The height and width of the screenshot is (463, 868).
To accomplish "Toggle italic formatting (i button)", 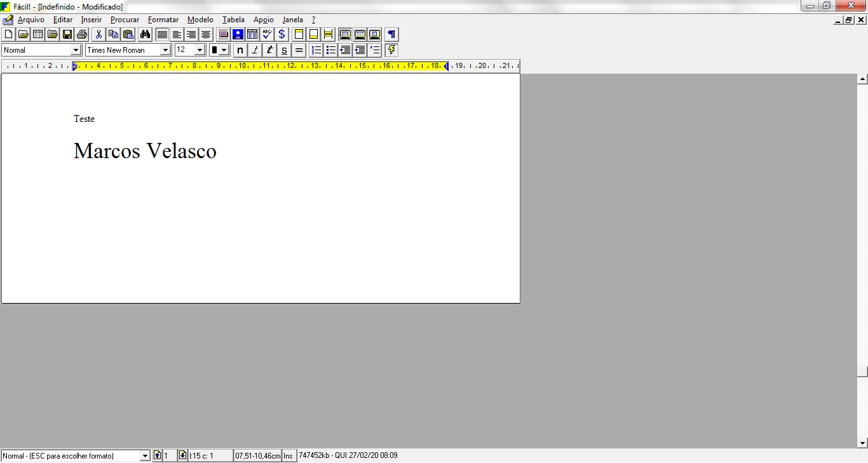I will (255, 50).
